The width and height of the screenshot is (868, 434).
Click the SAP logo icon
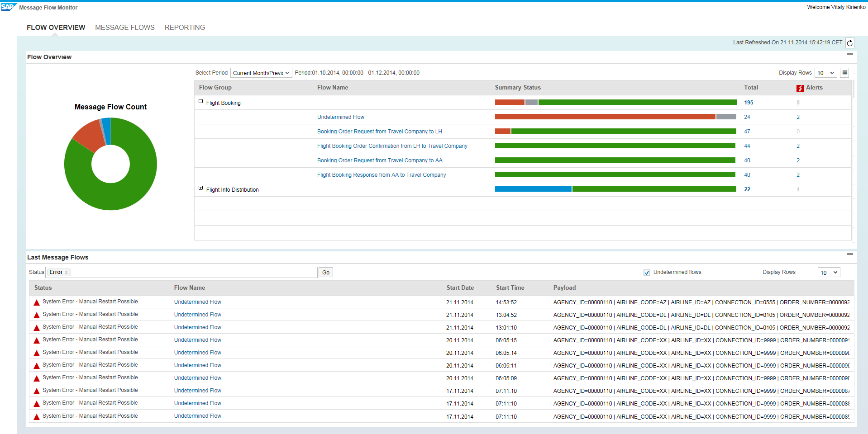(x=9, y=7)
